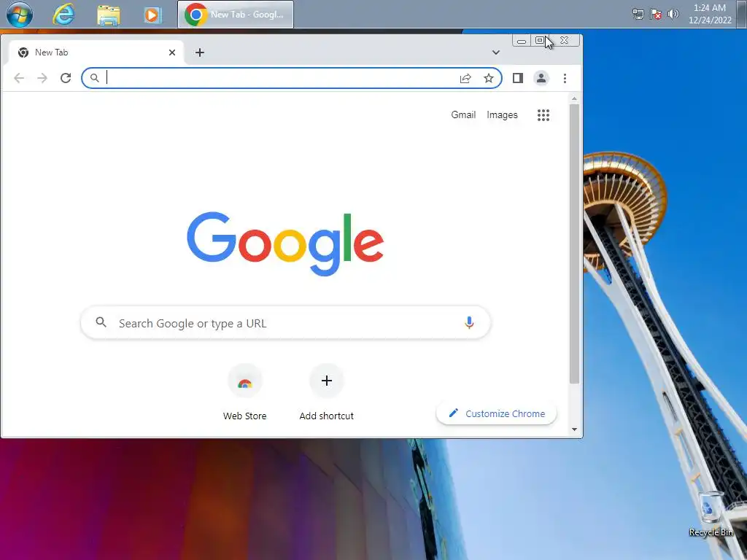Close the New Tab tab
The image size is (747, 560).
pos(172,52)
